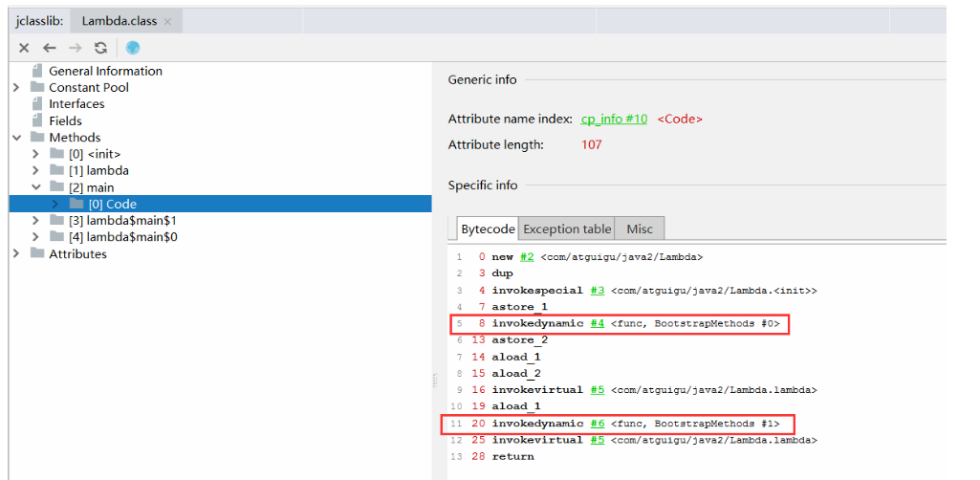
Task: Expand the Constant Pool node
Action: tap(16, 87)
